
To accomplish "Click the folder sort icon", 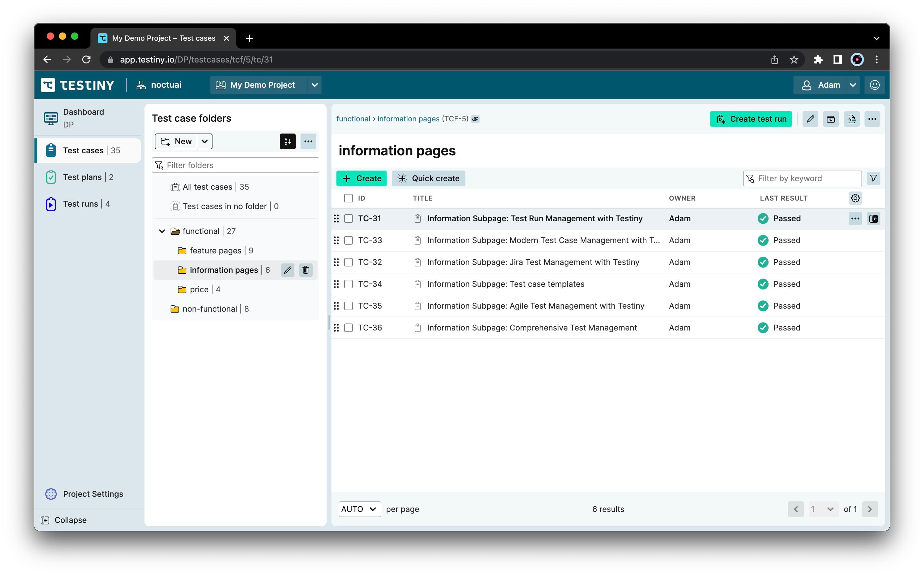I will 287,141.
